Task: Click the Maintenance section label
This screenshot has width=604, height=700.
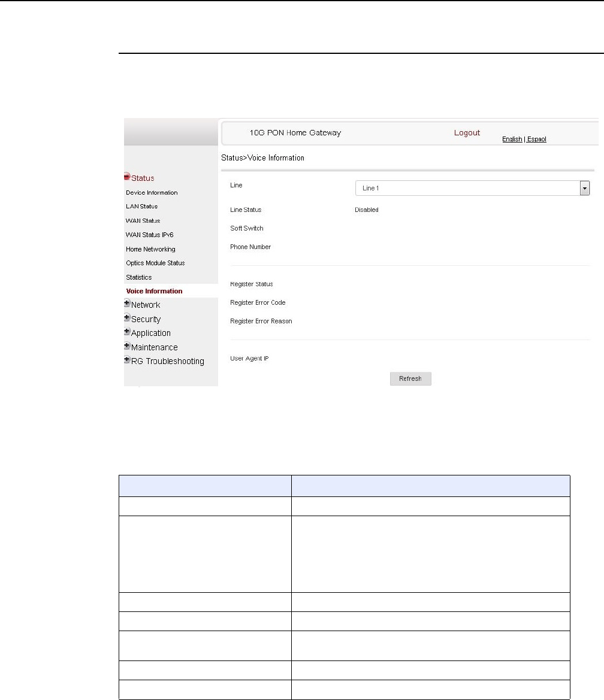Action: click(x=154, y=347)
